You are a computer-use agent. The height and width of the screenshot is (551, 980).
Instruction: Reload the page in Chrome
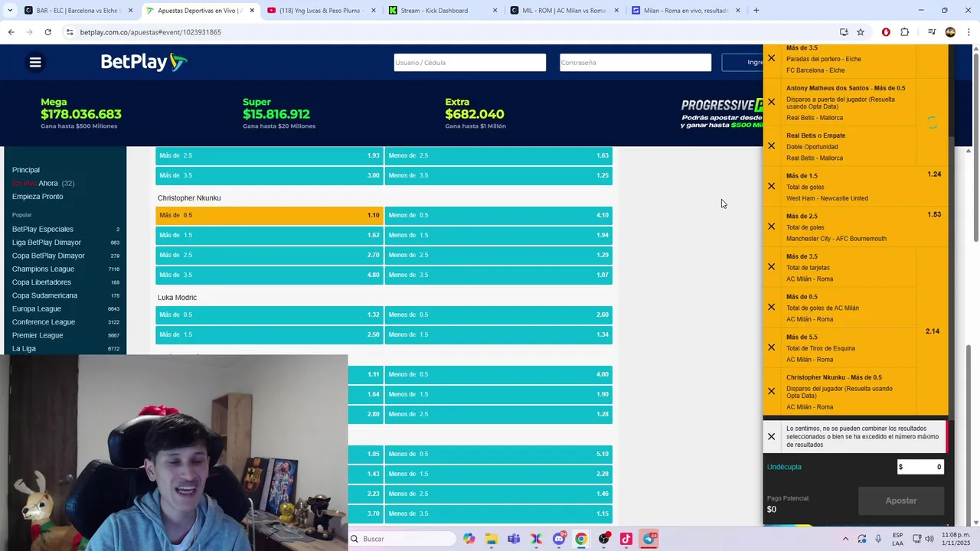pyautogui.click(x=47, y=32)
